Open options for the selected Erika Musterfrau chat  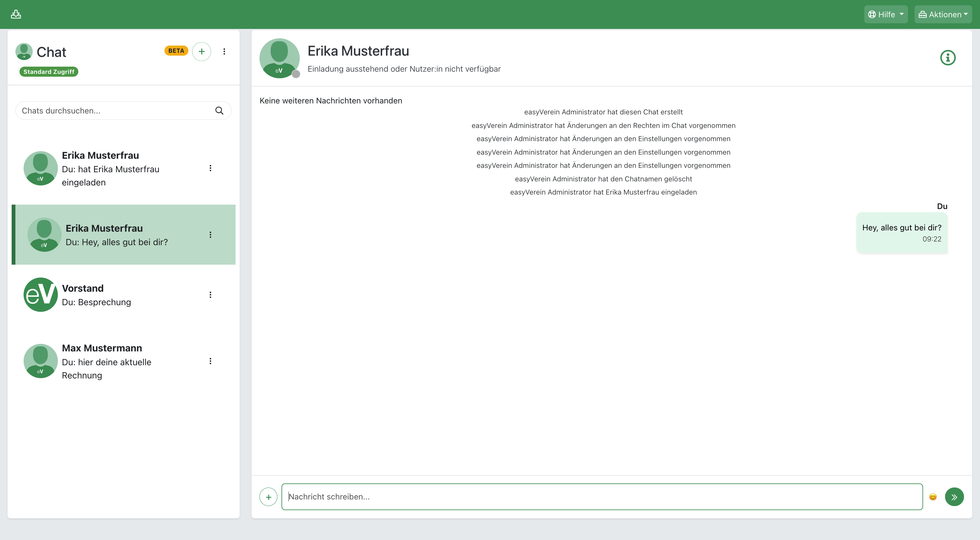[210, 234]
